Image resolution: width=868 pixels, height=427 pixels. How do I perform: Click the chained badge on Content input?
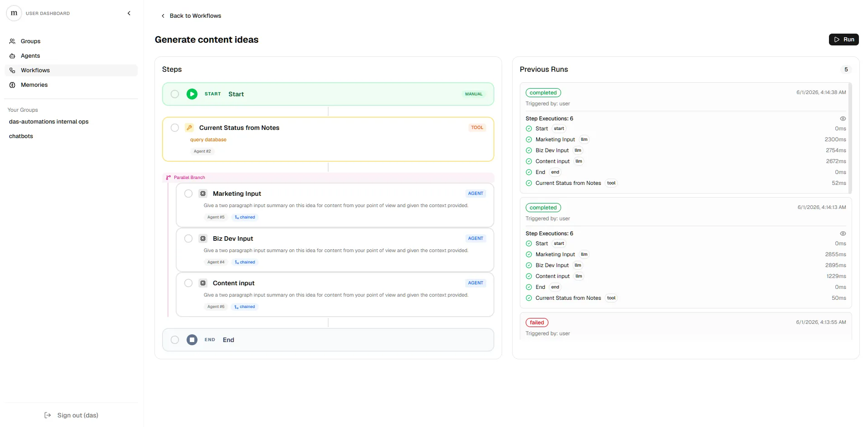[245, 307]
